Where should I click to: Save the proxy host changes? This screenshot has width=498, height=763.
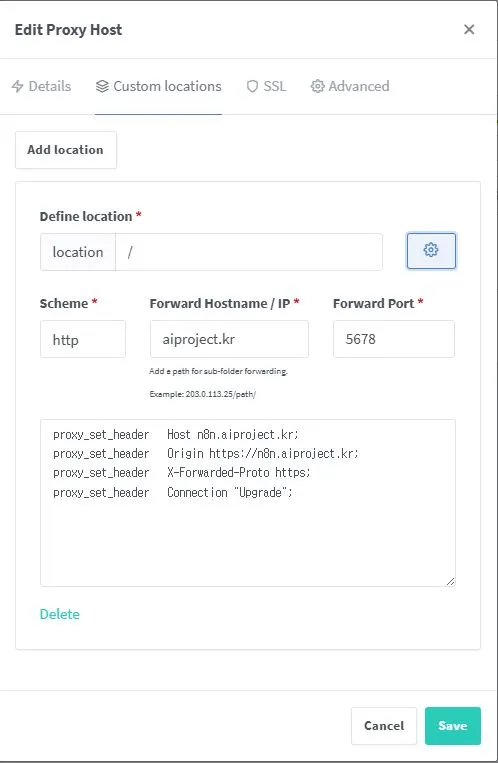(453, 726)
